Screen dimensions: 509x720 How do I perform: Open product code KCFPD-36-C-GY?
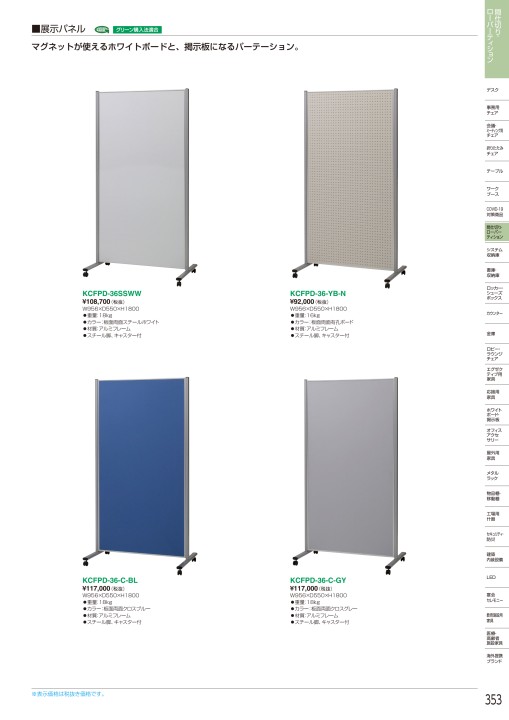(x=318, y=580)
